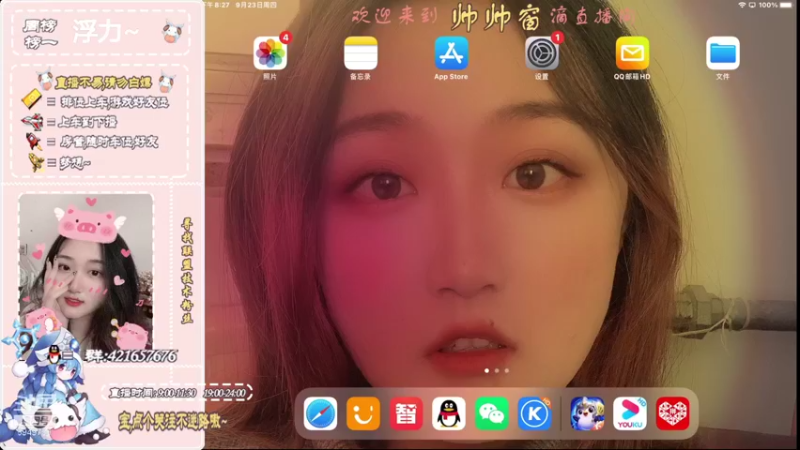Click the 周榜 榜一 label

coord(40,34)
